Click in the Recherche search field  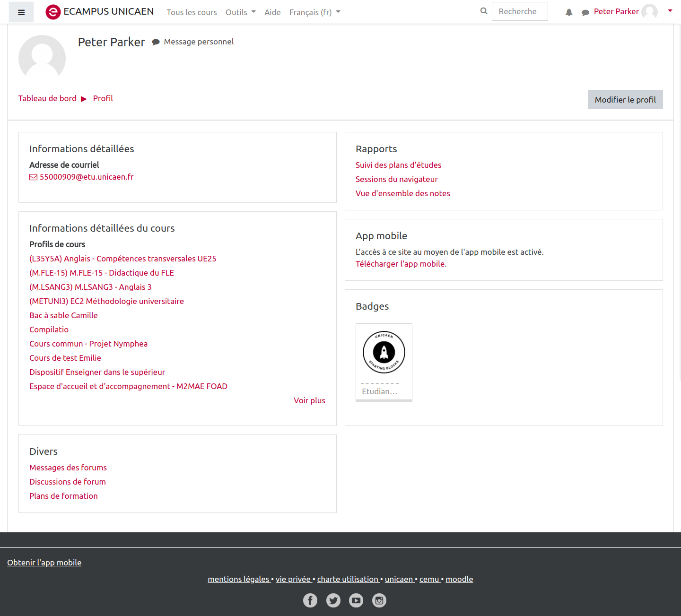click(519, 11)
